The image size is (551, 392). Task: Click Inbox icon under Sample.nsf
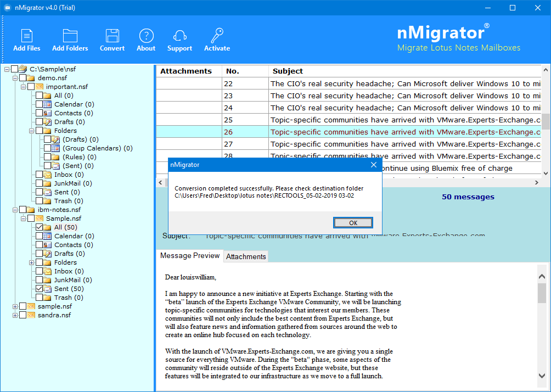coord(47,271)
